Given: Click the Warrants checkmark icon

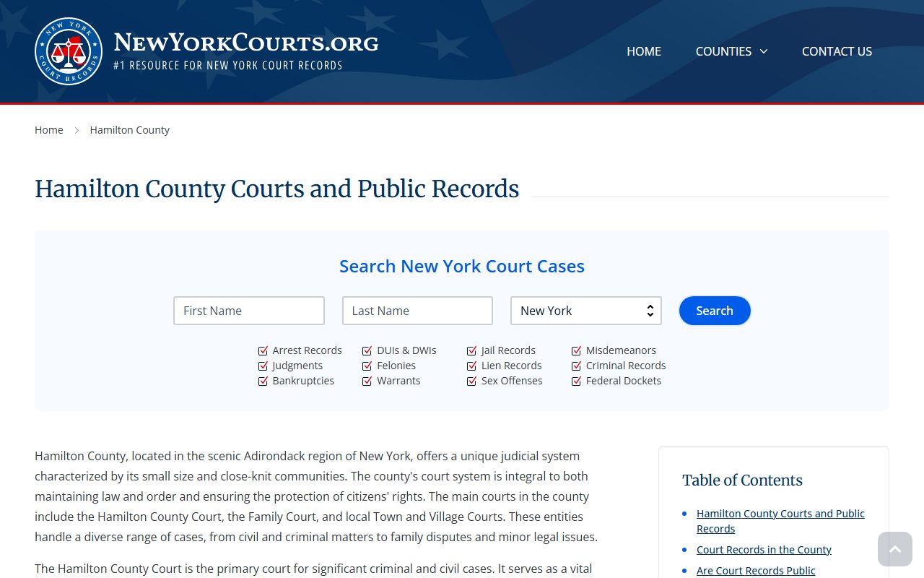Looking at the screenshot, I should point(367,381).
